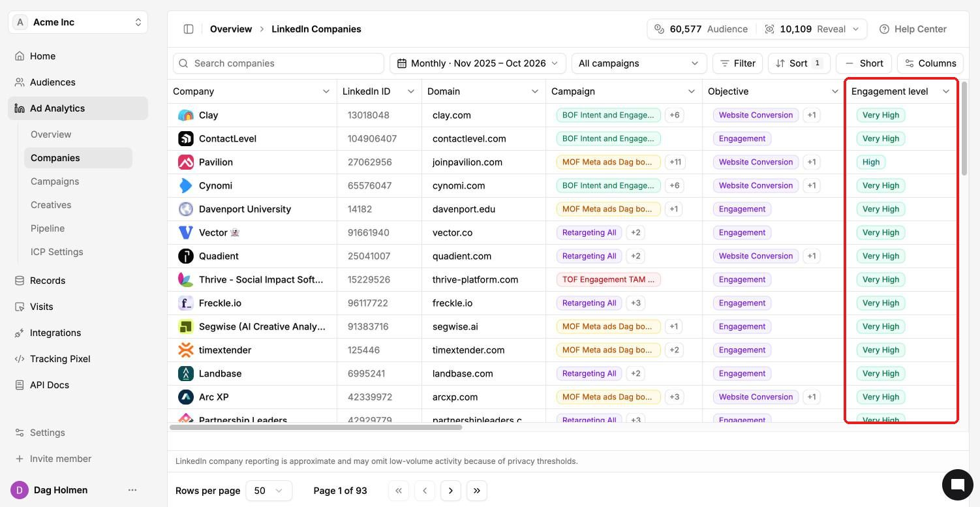This screenshot has height=507, width=980.
Task: Click the Freckle.io company logo
Action: pyautogui.click(x=186, y=303)
